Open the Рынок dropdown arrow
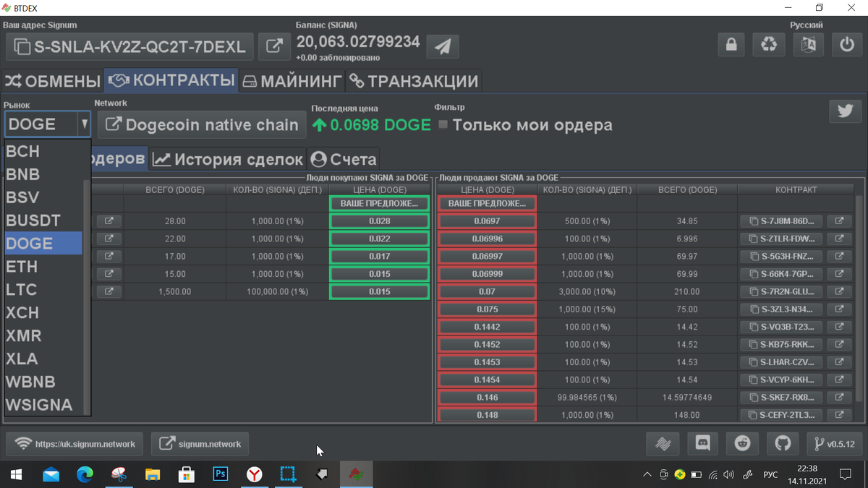 pos(85,124)
